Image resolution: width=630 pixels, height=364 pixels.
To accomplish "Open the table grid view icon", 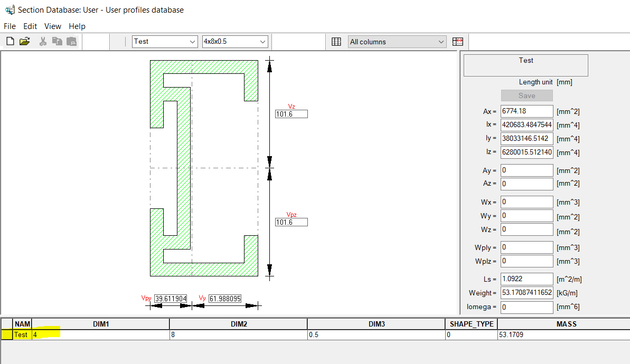I will point(336,41).
